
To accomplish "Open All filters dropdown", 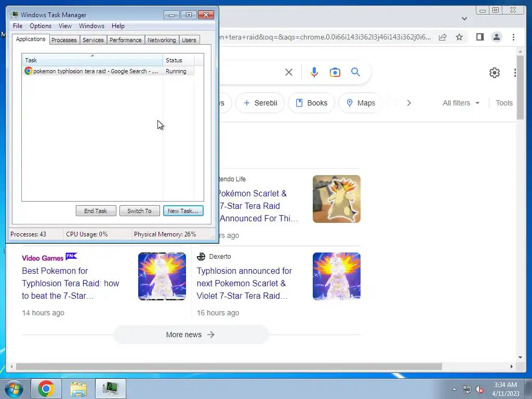I will (x=461, y=103).
